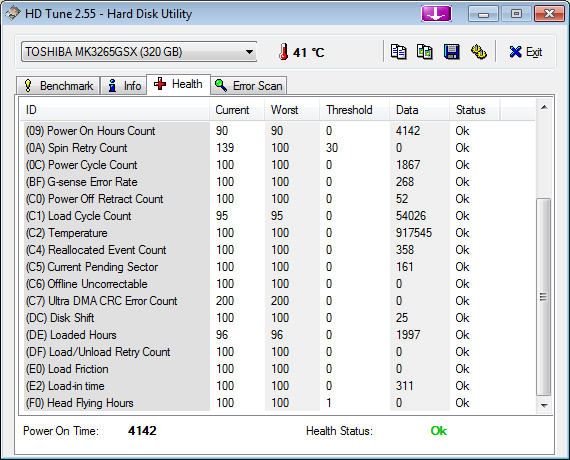
Task: Maximize the HD Tune window
Action: [516, 14]
